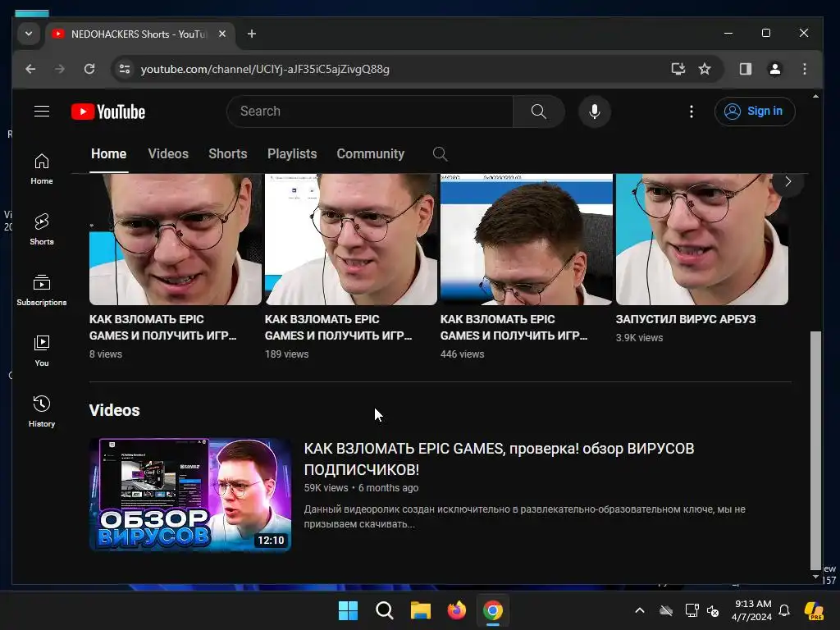Viewport: 840px width, 630px height.
Task: Start voice search with microphone
Action: (x=594, y=112)
